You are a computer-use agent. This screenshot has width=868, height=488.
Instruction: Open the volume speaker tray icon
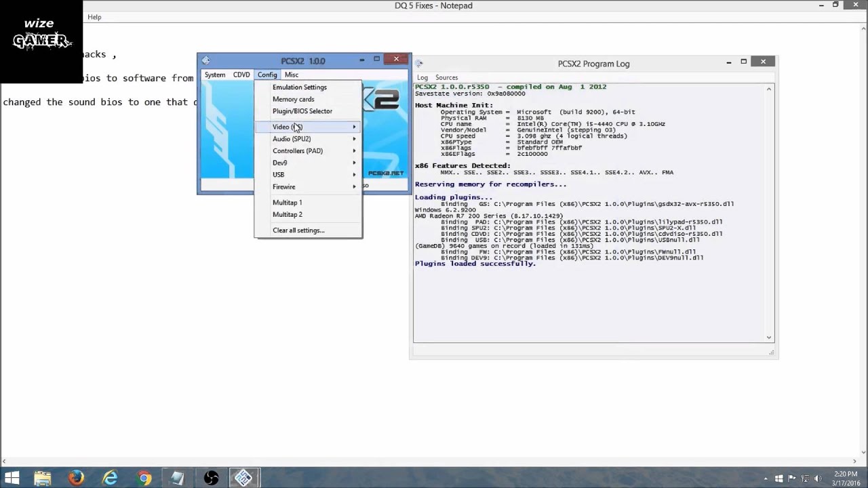817,479
